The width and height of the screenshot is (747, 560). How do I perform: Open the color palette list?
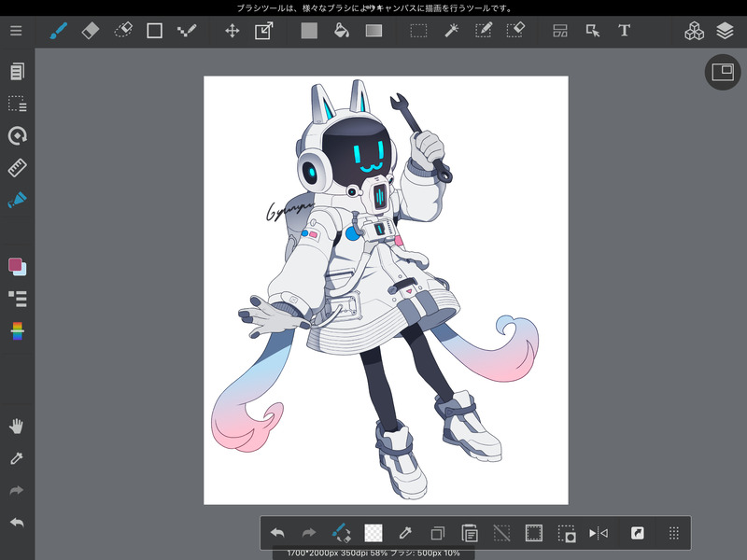17,299
